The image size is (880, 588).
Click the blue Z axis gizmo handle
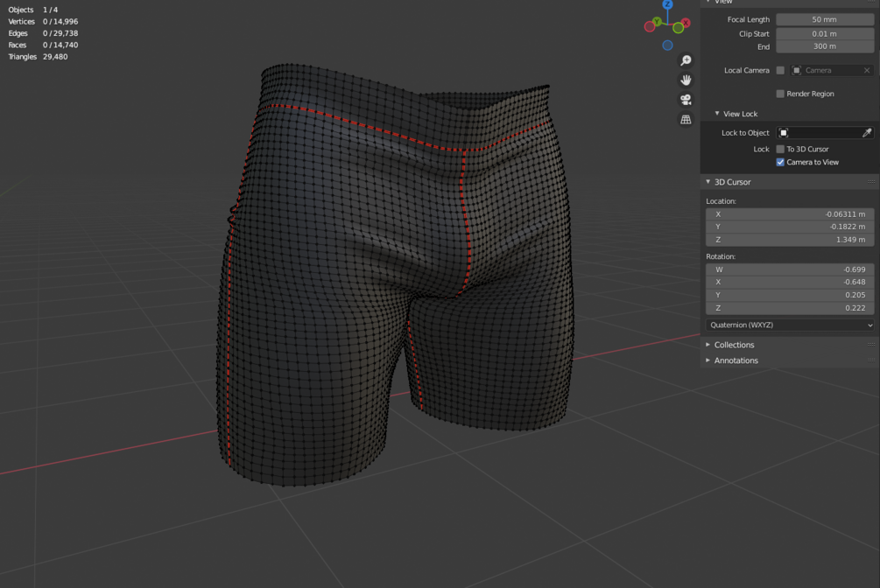tap(667, 4)
